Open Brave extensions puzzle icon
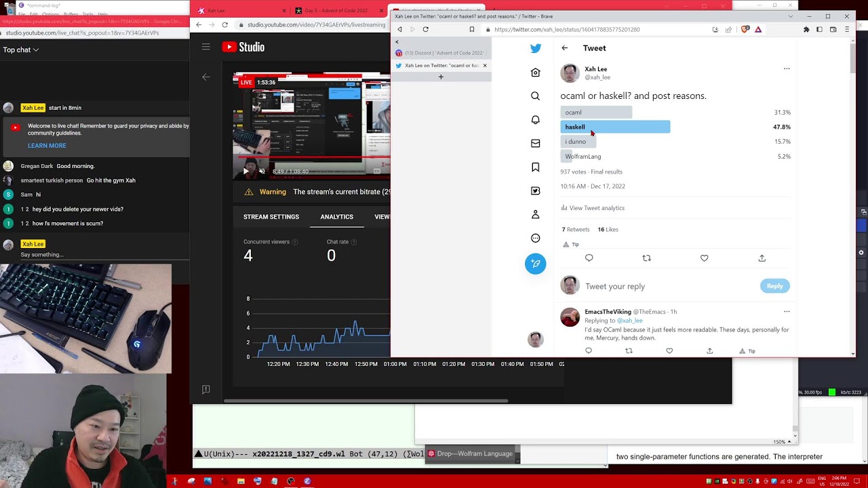 (806, 30)
